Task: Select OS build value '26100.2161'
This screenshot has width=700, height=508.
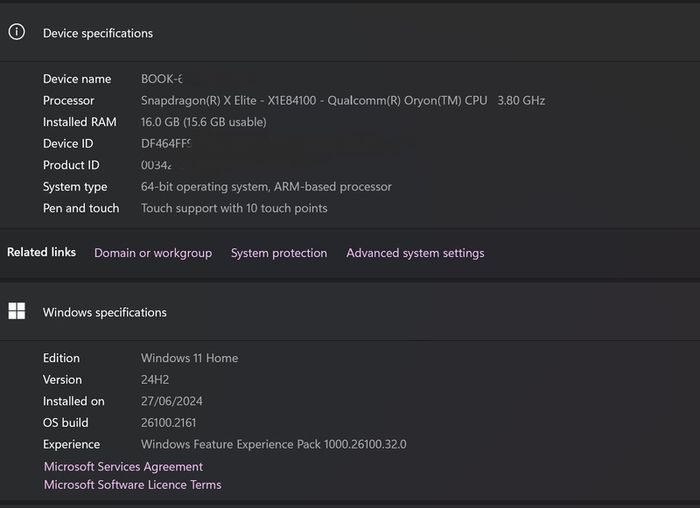Action: pos(168,423)
